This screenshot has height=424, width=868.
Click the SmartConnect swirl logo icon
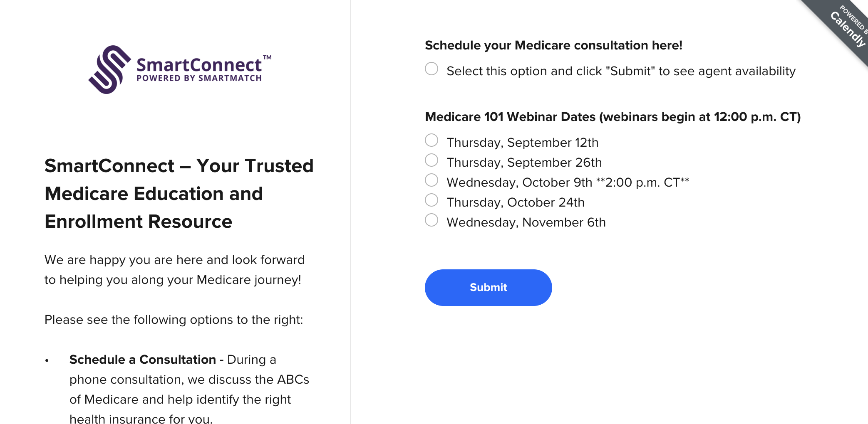click(109, 69)
